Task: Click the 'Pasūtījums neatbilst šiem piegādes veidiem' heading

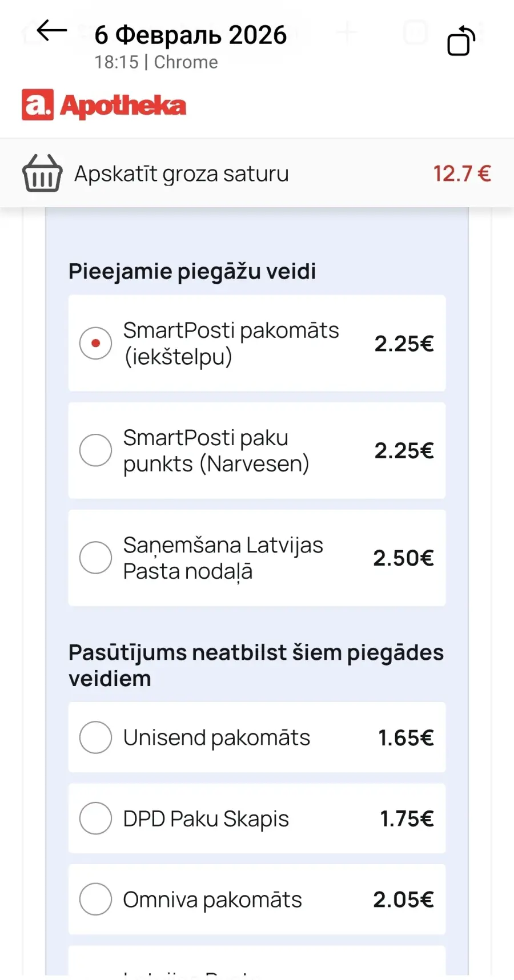Action: 255,665
